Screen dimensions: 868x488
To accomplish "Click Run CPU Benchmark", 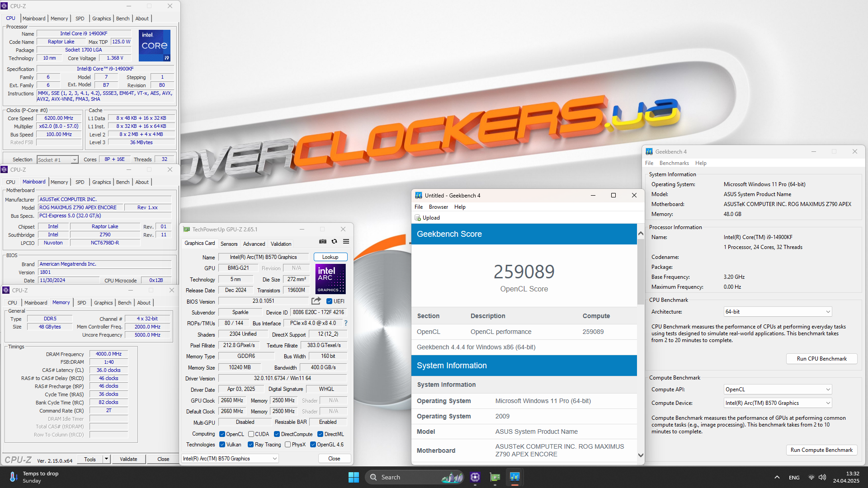I will click(x=821, y=359).
